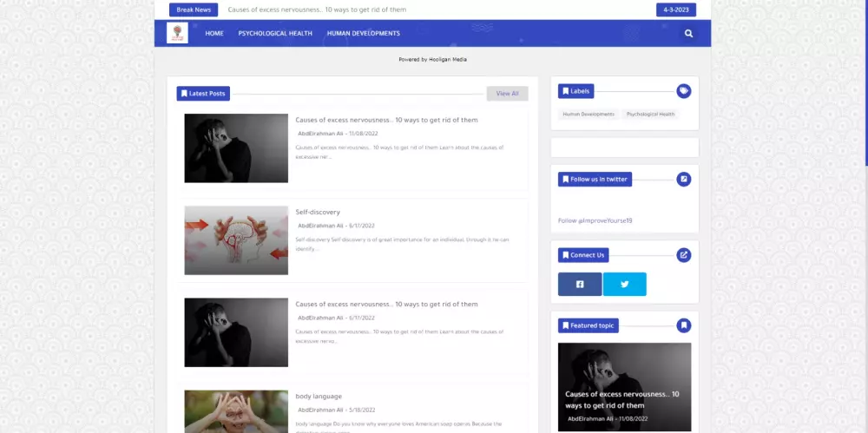The height and width of the screenshot is (433, 868).
Task: Select the Psychological Health label tag
Action: [x=650, y=114]
